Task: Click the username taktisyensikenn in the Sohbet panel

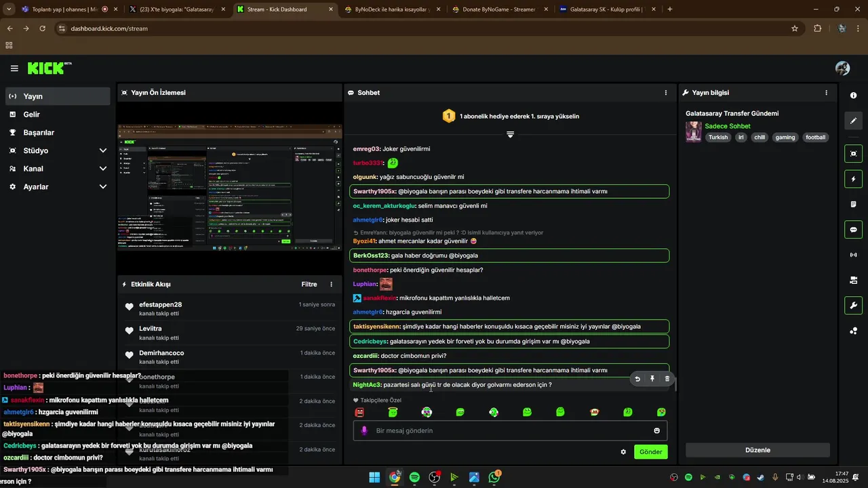Action: (x=376, y=327)
